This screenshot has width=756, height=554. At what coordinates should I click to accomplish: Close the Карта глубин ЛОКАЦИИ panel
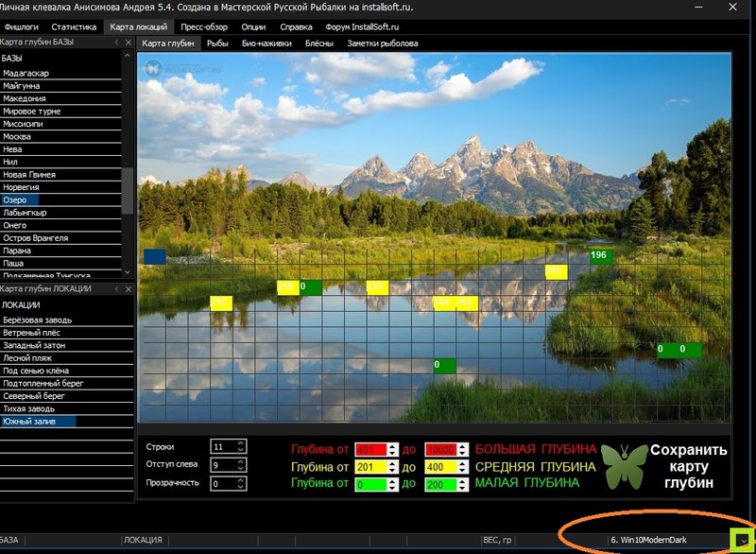(x=129, y=288)
